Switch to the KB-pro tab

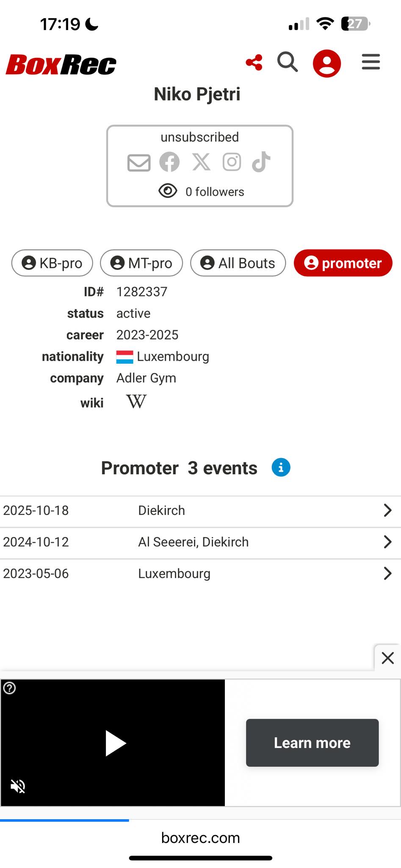coord(52,263)
